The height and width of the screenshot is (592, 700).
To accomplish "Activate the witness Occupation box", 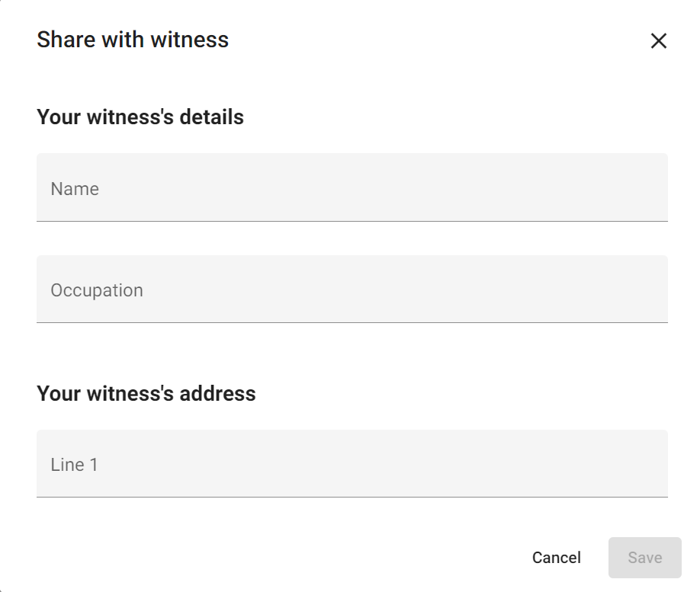I will pos(352,289).
